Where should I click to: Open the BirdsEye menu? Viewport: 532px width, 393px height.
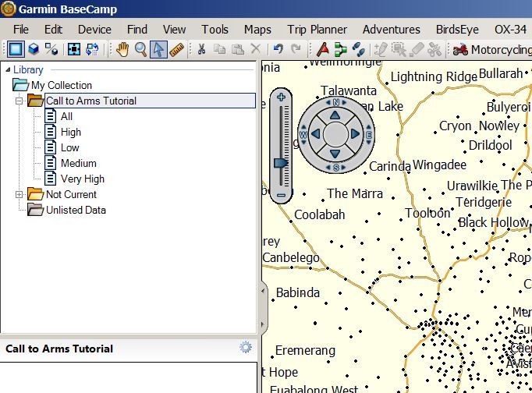[x=457, y=30]
